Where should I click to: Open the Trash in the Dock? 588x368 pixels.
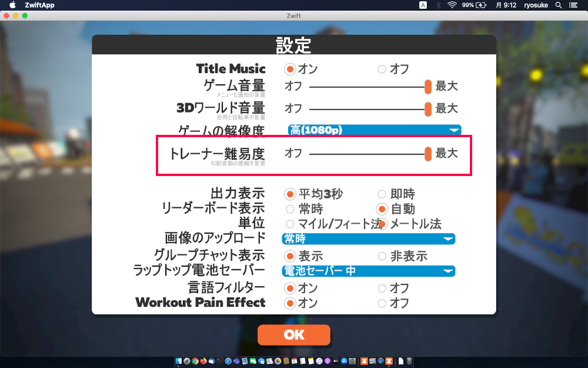tap(409, 362)
